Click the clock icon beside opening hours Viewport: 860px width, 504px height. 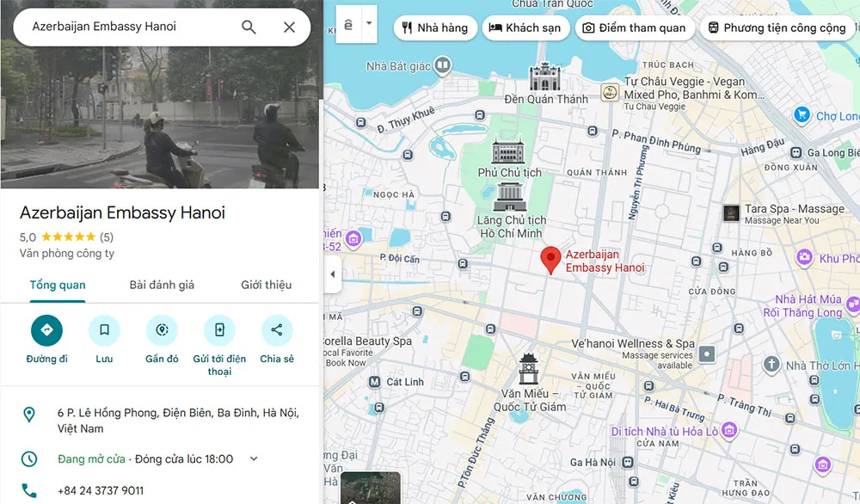pos(29,458)
